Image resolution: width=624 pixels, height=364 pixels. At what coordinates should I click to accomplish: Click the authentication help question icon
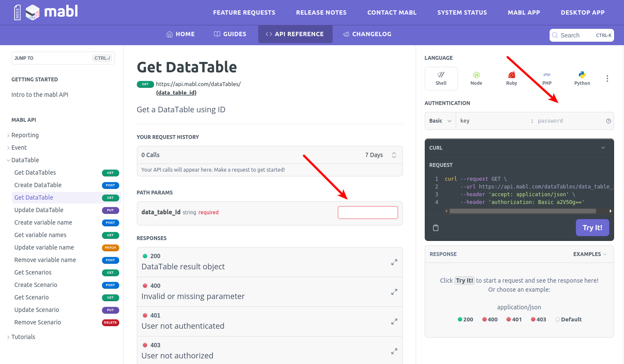[x=609, y=121]
